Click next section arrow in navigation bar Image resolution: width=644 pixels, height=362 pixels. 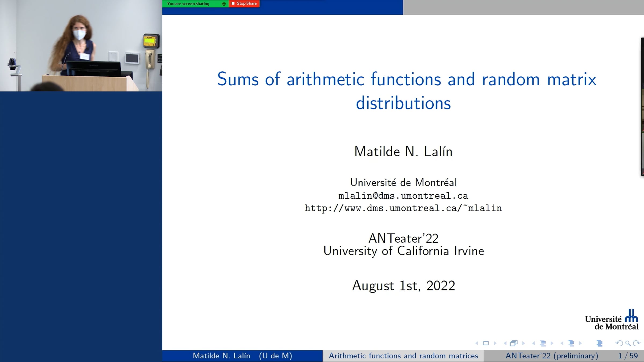point(580,343)
